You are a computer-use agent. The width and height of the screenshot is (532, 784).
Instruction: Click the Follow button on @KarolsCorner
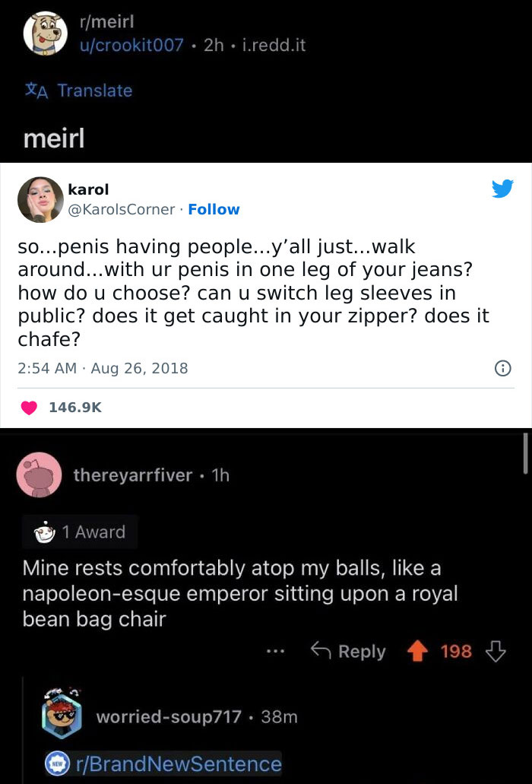[x=214, y=209]
